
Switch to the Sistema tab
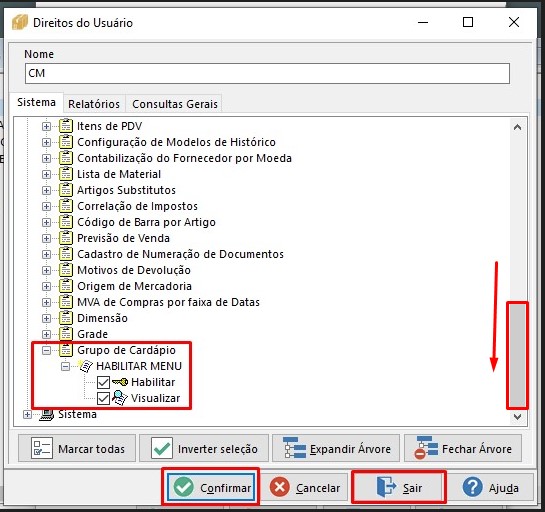[x=36, y=103]
